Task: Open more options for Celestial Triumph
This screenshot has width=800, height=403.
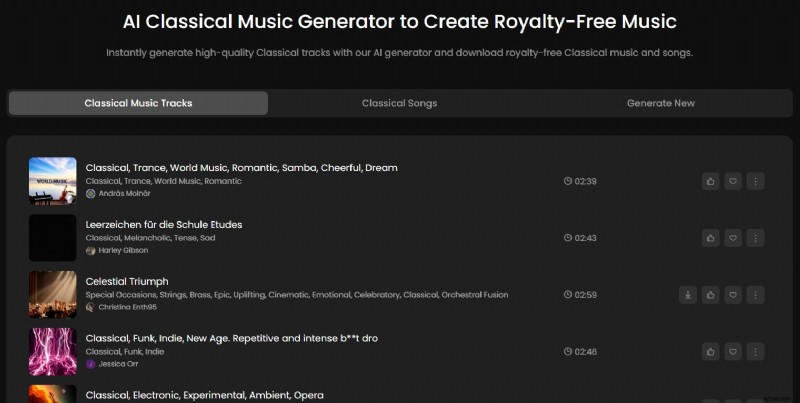Action: [x=755, y=295]
